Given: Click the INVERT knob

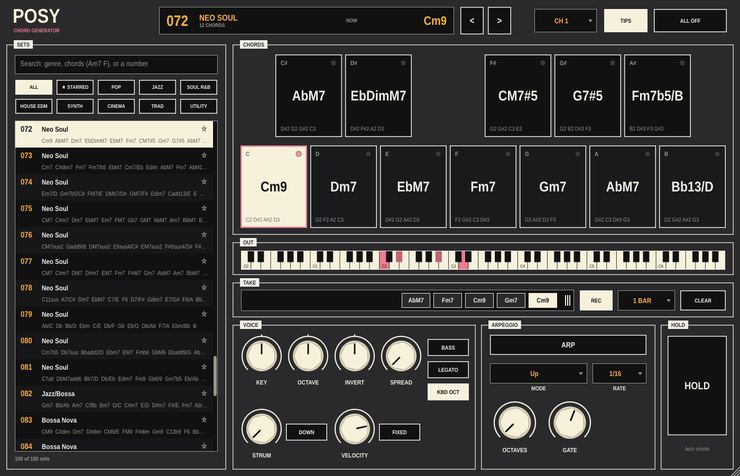Looking at the screenshot, I should coord(354,355).
